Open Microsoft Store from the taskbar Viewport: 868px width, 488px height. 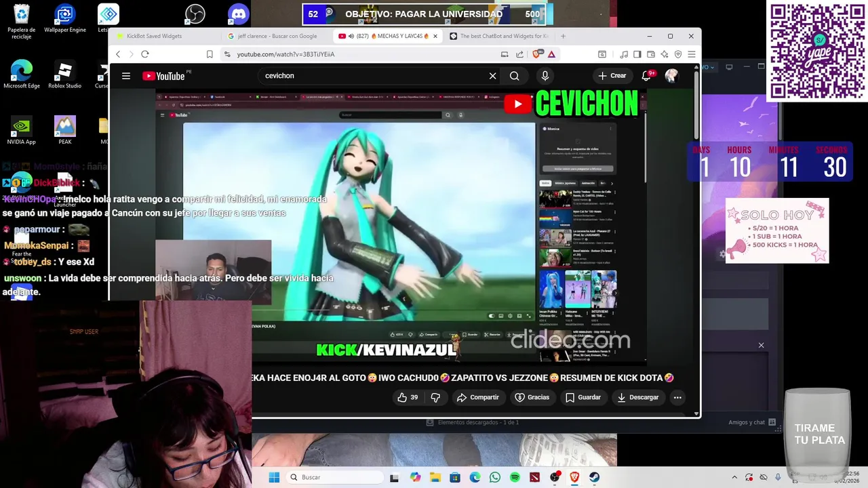coord(455,477)
